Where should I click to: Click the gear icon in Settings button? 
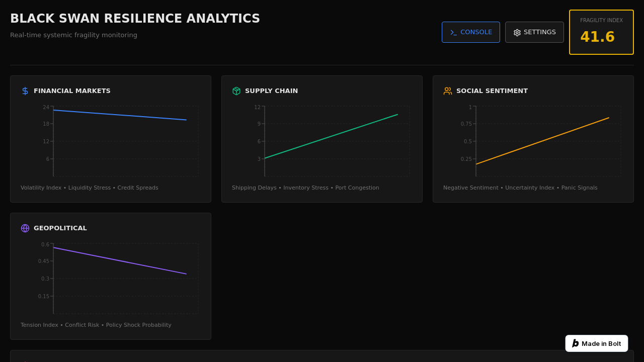[517, 32]
